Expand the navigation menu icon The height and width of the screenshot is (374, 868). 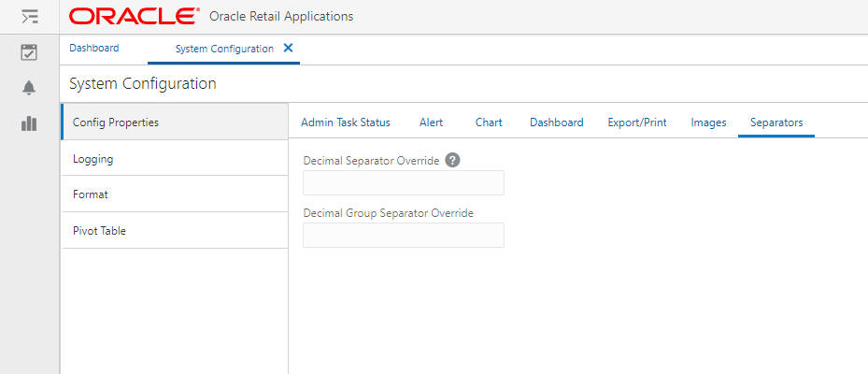coord(29,17)
